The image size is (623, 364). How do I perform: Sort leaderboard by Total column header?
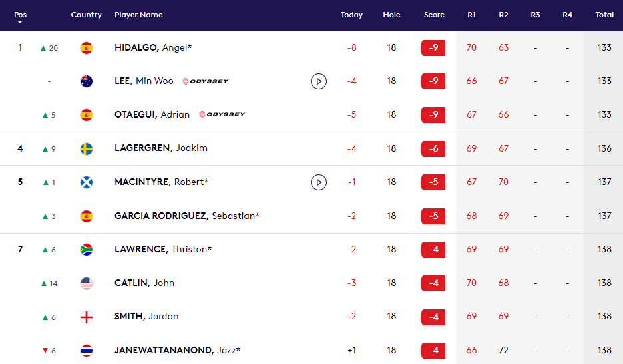(604, 15)
